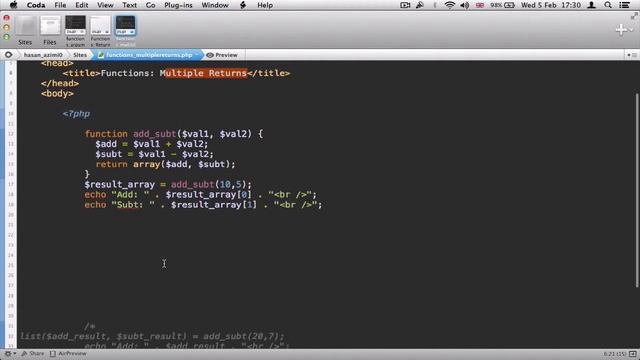Image resolution: width=640 pixels, height=360 pixels.
Task: Click the volume speaker icon
Action: click(464, 5)
